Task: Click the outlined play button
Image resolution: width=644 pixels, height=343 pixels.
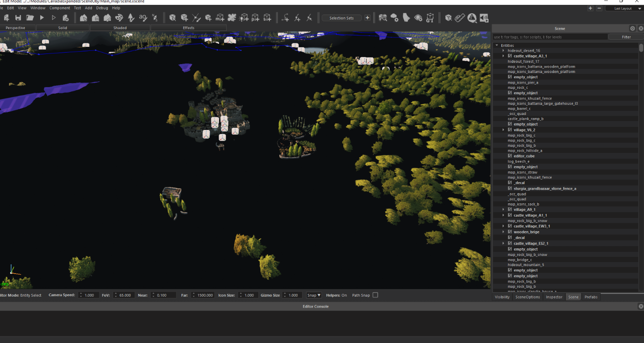Action: click(54, 18)
